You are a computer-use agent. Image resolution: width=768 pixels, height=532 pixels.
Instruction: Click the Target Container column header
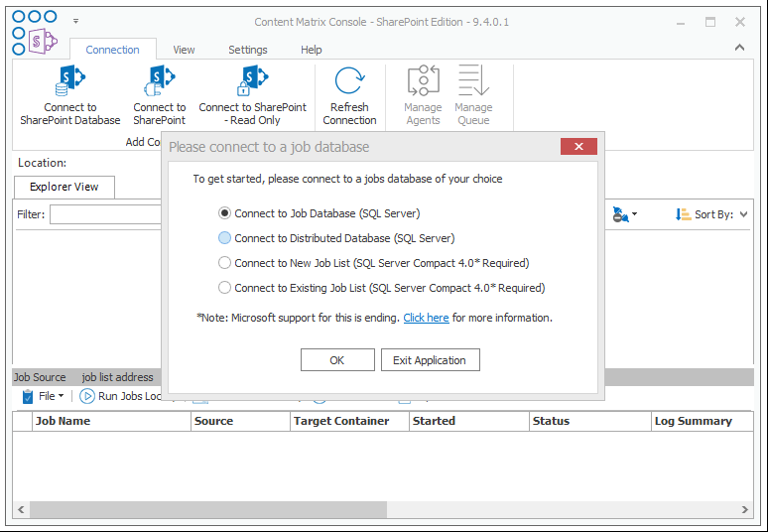(349, 421)
